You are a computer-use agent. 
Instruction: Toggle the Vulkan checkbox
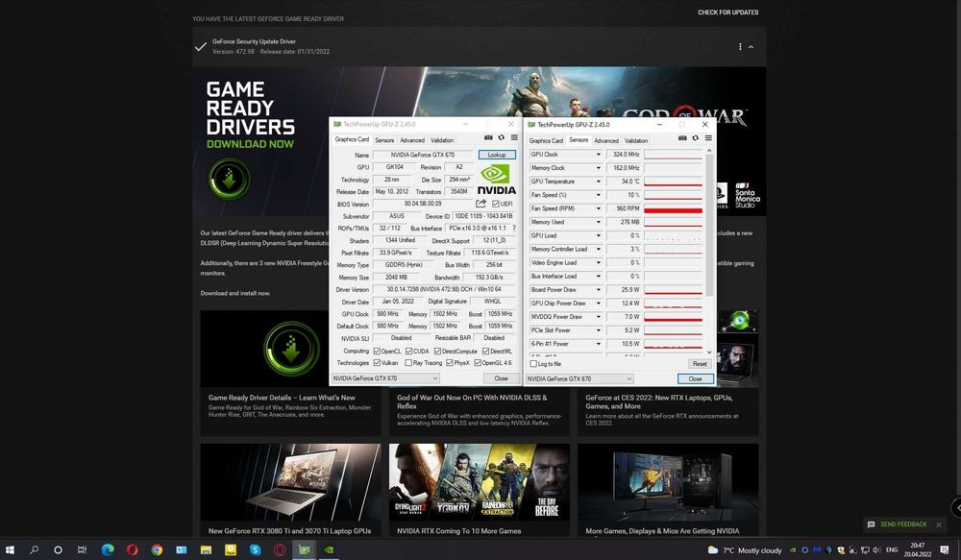click(x=377, y=363)
